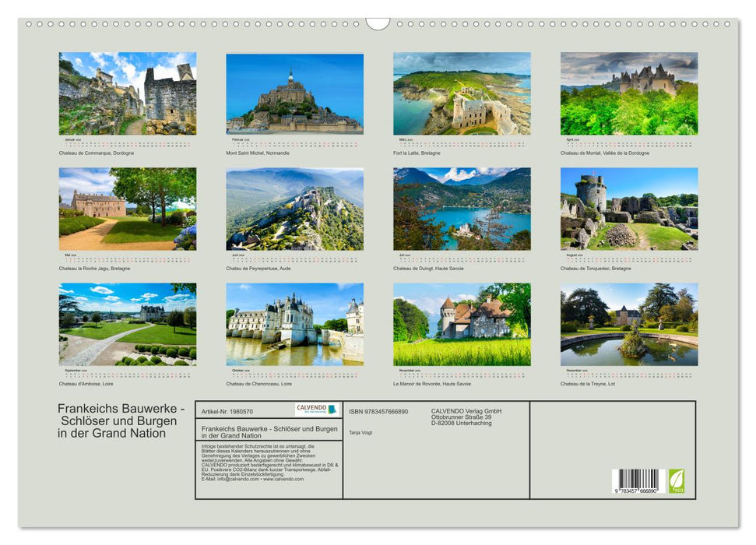
Task: Select the title Frankeichs Bauwerke text block
Action: pyautogui.click(x=117, y=420)
